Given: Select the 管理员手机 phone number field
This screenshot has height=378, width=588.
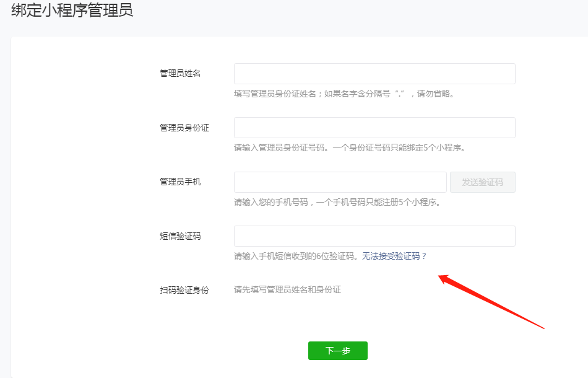Looking at the screenshot, I should pos(340,182).
